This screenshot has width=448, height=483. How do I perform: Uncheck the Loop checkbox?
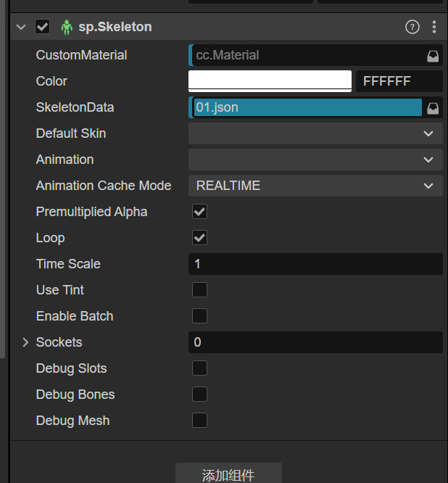coord(199,238)
